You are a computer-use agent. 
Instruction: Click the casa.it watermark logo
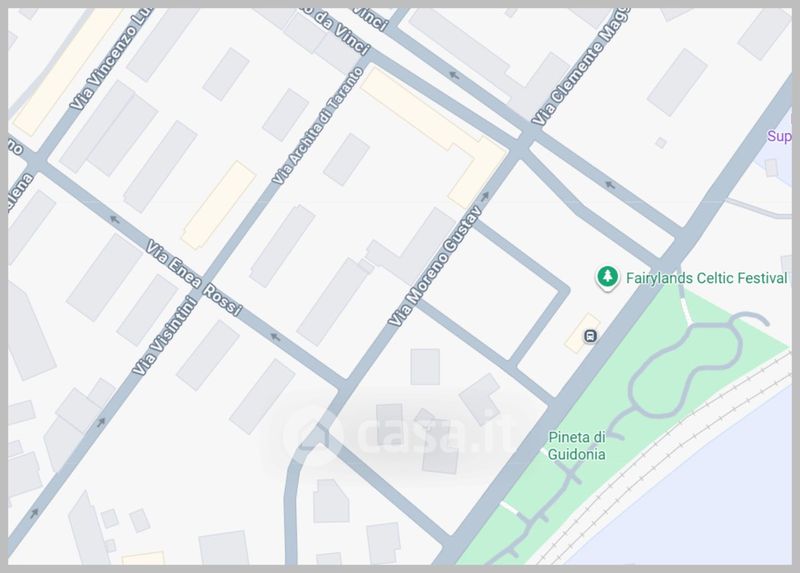point(399,434)
